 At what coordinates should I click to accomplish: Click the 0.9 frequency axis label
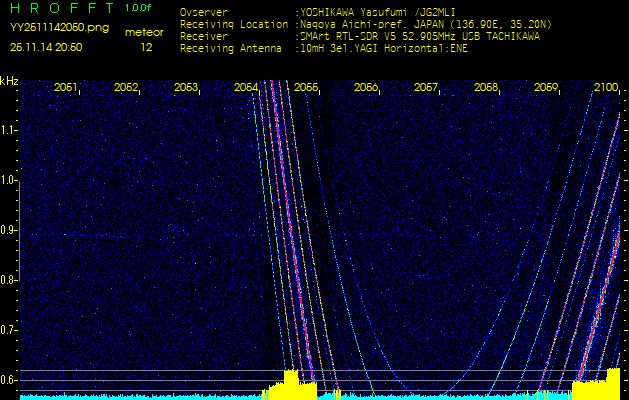[9, 230]
